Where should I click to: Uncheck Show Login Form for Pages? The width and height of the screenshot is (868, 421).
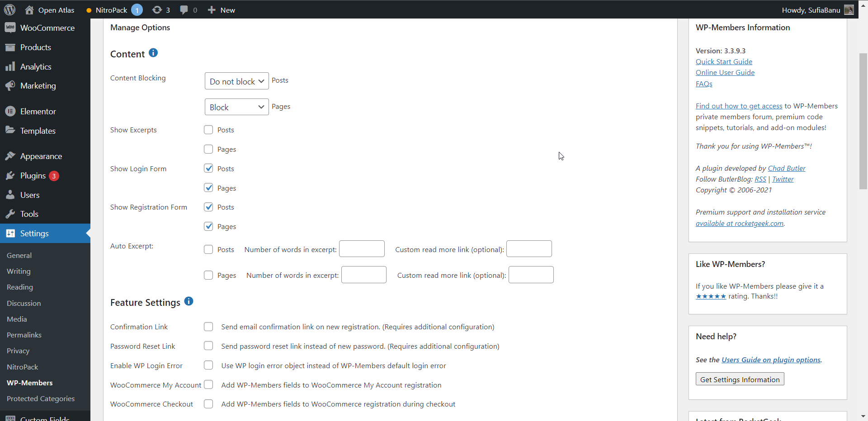(208, 187)
